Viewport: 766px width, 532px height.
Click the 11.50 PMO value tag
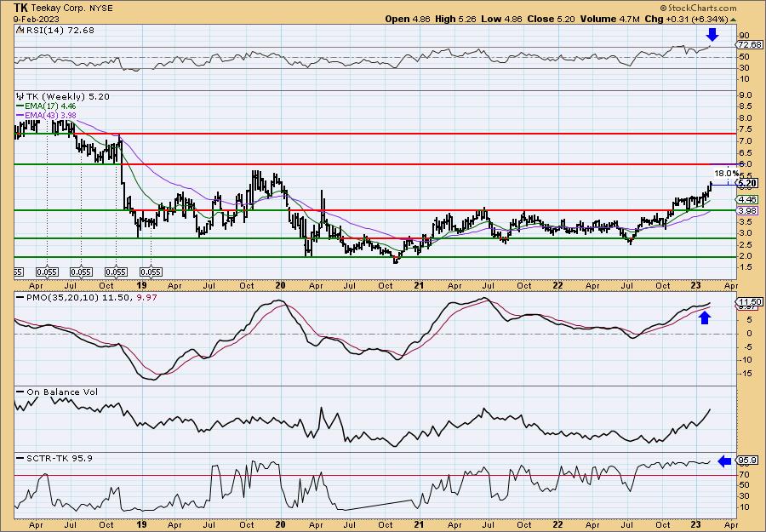(x=749, y=302)
